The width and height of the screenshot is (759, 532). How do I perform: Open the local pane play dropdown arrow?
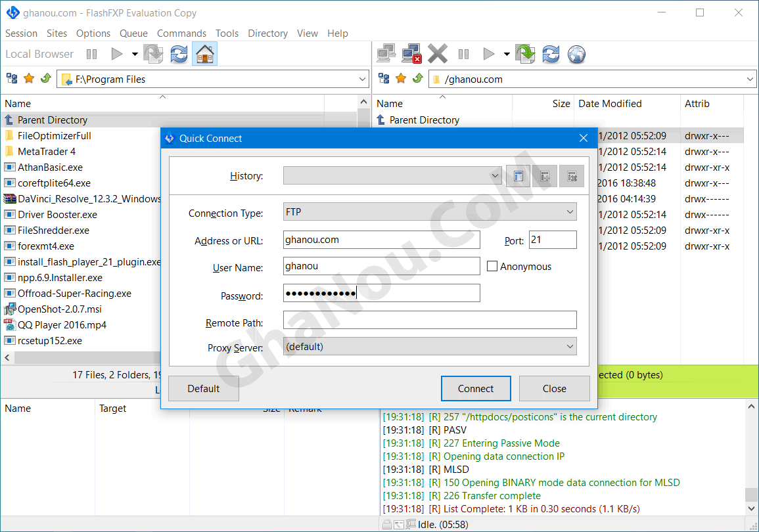click(x=135, y=54)
